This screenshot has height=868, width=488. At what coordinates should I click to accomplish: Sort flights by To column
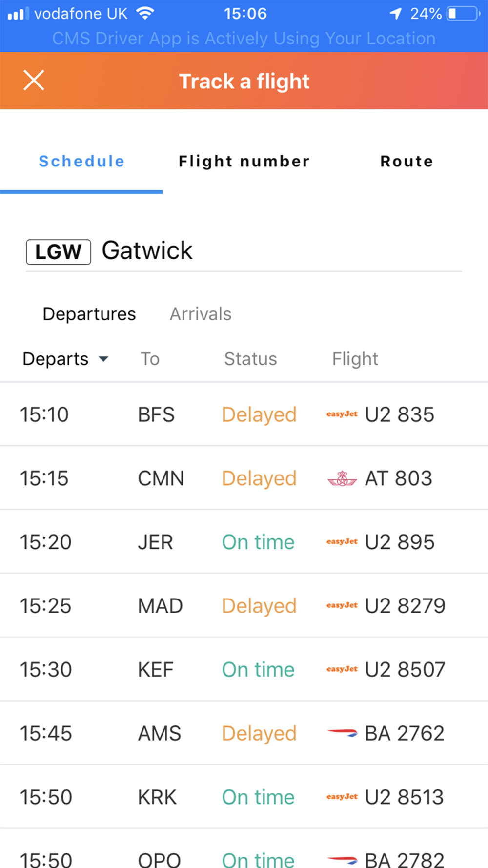150,359
